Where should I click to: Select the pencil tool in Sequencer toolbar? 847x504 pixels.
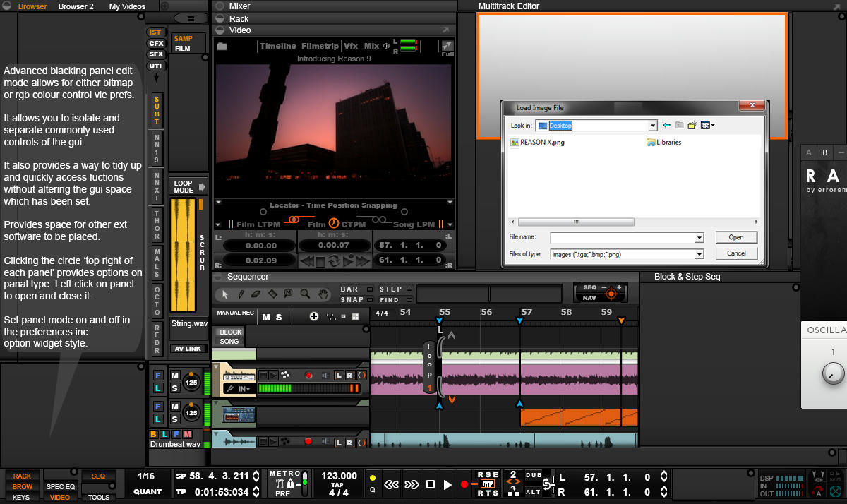pos(241,294)
